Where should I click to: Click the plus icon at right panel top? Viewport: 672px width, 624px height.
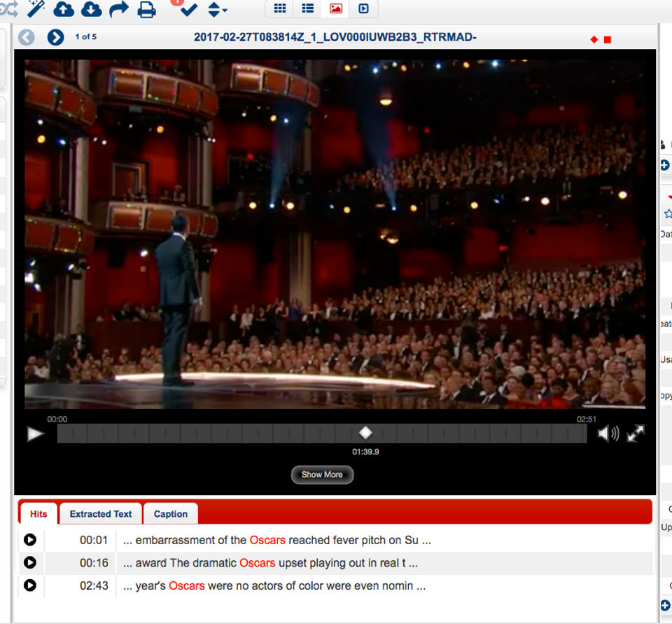pos(665,165)
